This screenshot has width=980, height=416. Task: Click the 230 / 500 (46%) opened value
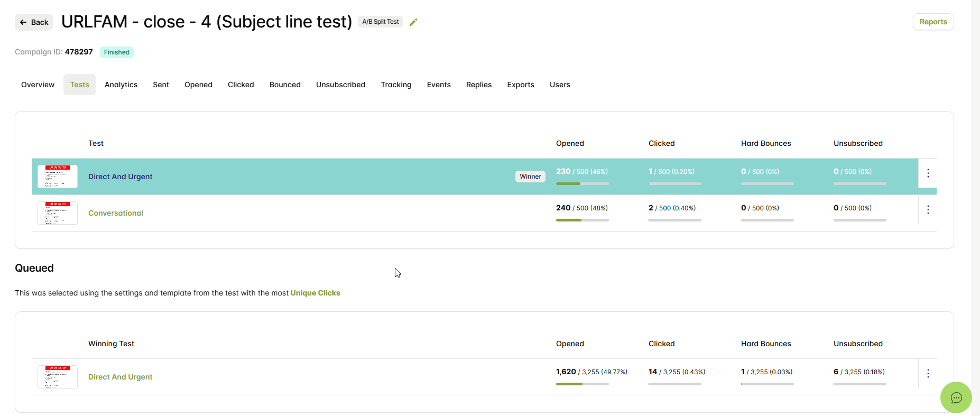click(x=581, y=171)
